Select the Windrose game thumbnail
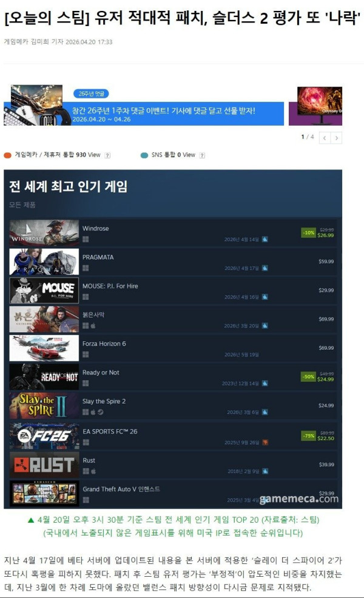Image resolution: width=364 pixels, height=598 pixels. point(44,233)
